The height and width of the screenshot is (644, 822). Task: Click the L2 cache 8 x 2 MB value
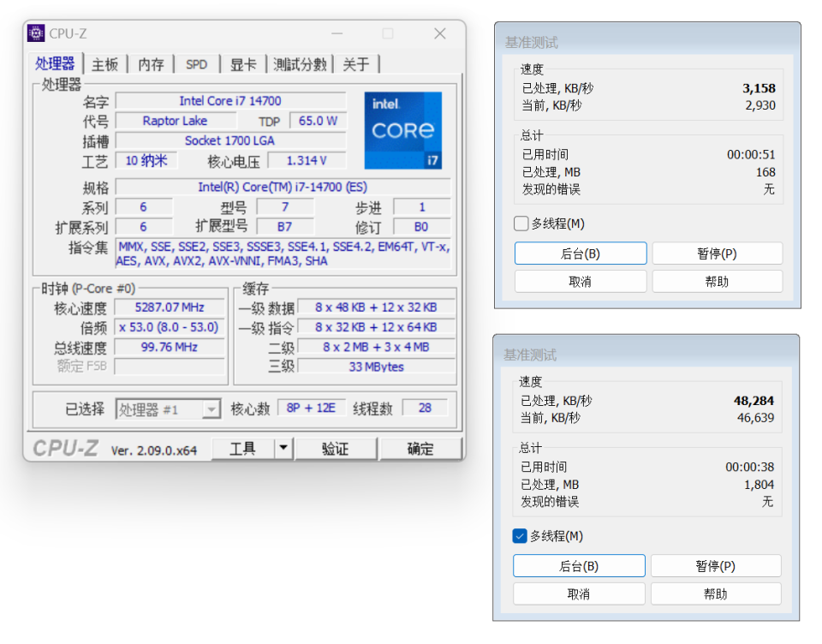pos(376,347)
